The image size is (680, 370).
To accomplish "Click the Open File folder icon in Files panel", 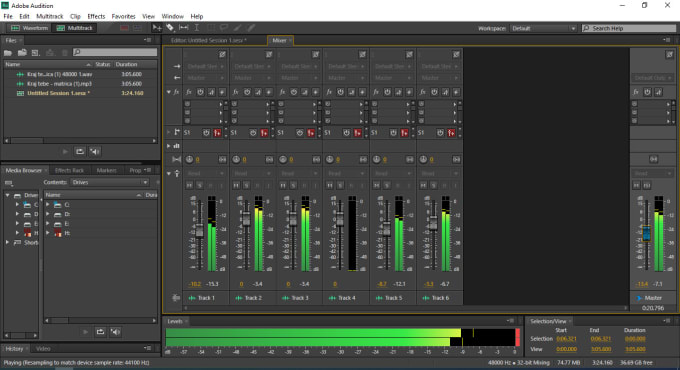I will (8, 52).
